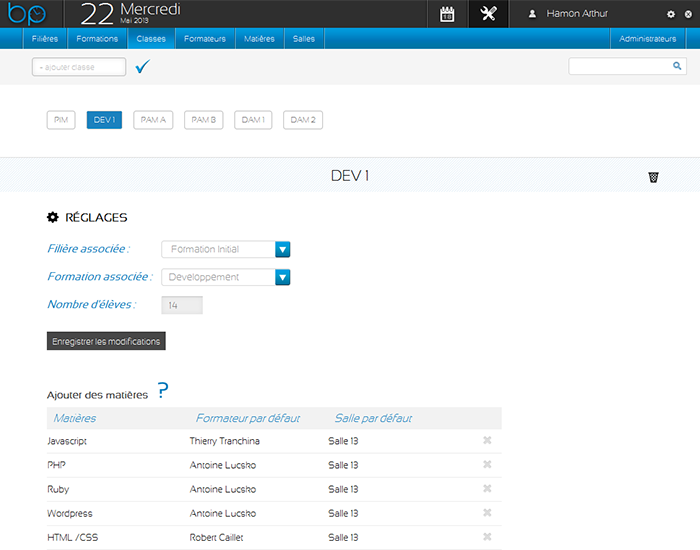The width and height of the screenshot is (700, 550).
Task: Switch to the Classes tab
Action: [151, 39]
